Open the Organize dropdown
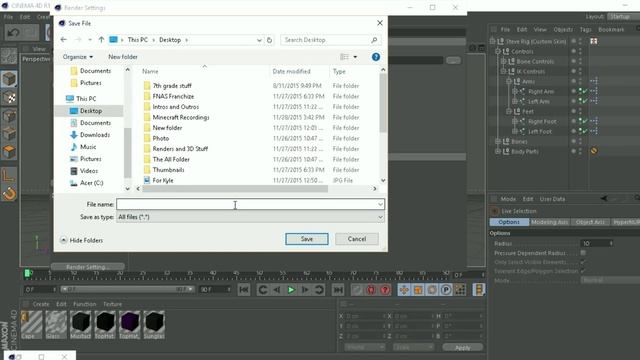The height and width of the screenshot is (360, 640). 78,57
